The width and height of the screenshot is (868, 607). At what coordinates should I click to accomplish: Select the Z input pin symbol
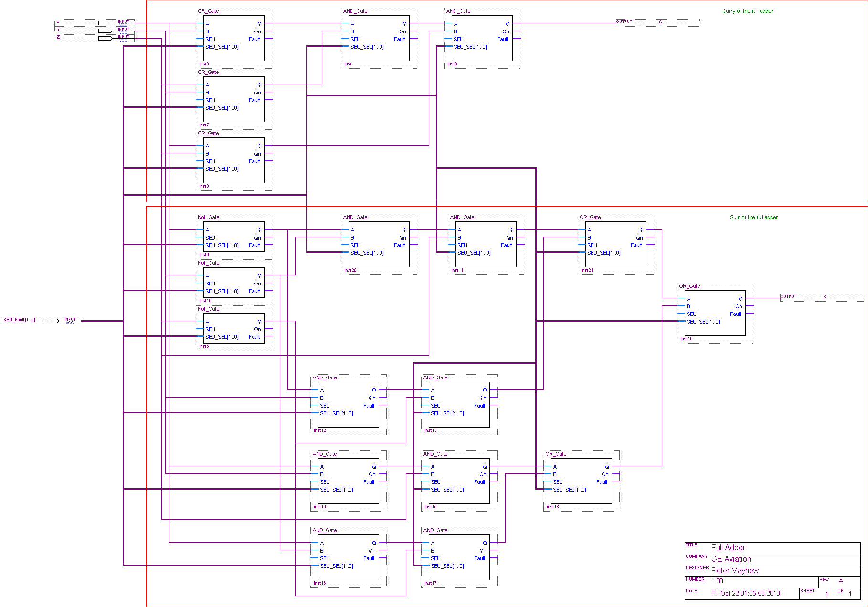tap(106, 38)
